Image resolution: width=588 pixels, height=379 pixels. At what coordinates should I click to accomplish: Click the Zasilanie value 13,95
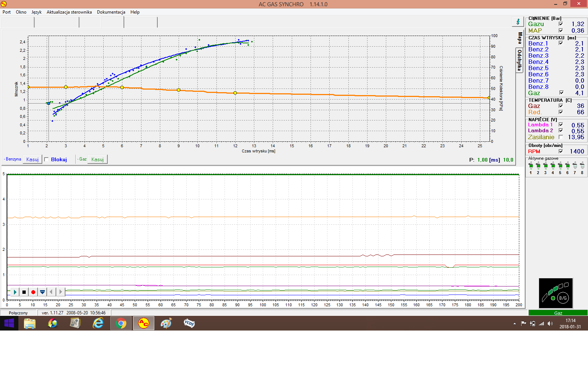click(576, 137)
